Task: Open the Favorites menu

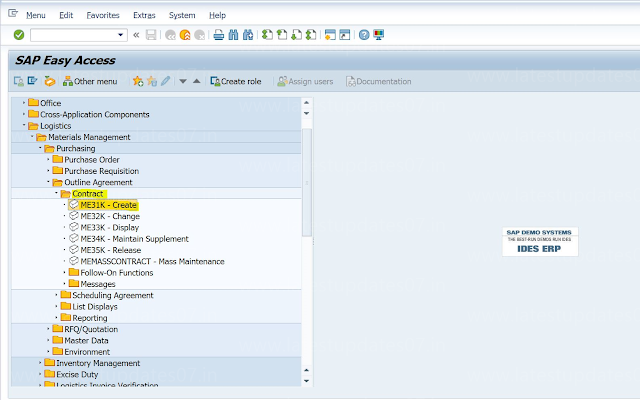Action: (x=103, y=16)
